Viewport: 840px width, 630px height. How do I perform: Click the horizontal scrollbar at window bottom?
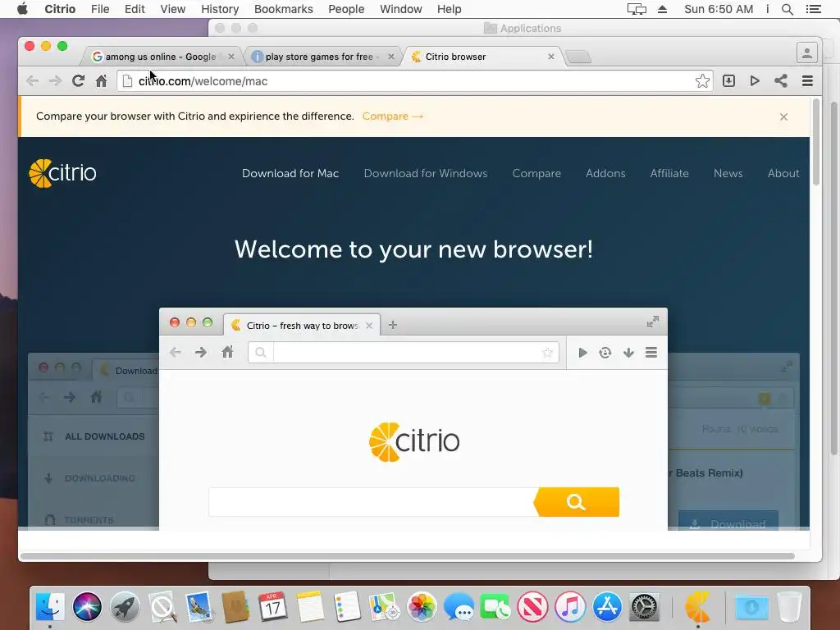click(x=407, y=556)
